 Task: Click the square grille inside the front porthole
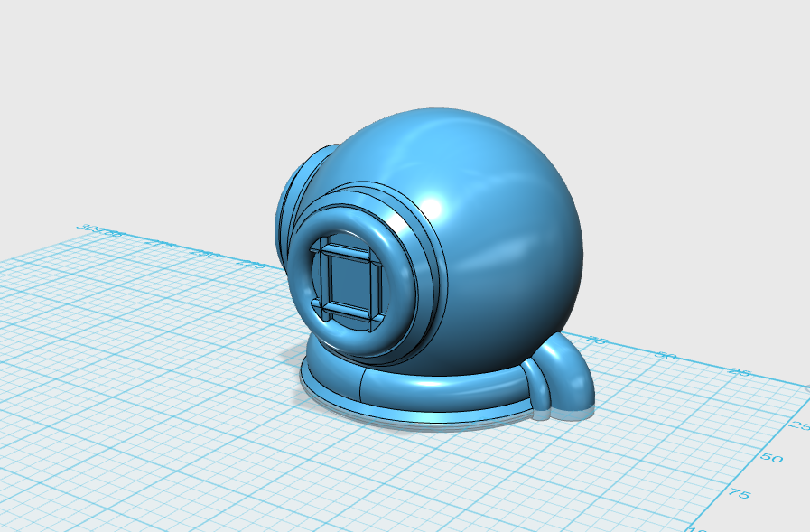pos(347,283)
